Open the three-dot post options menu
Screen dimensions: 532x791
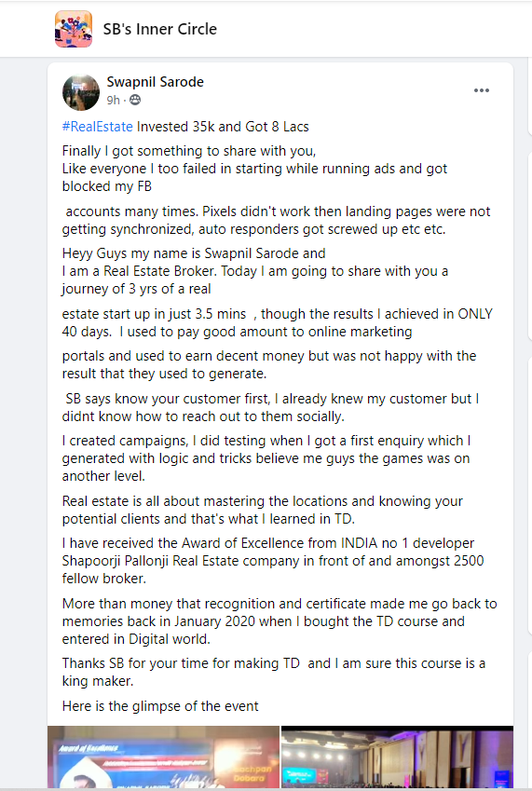point(482,90)
